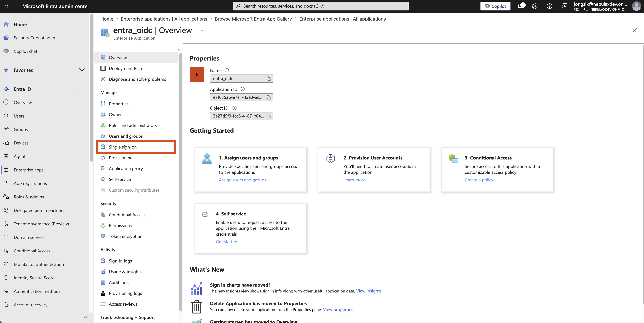This screenshot has height=323, width=644.
Task: Open Application proxy
Action: (x=126, y=169)
